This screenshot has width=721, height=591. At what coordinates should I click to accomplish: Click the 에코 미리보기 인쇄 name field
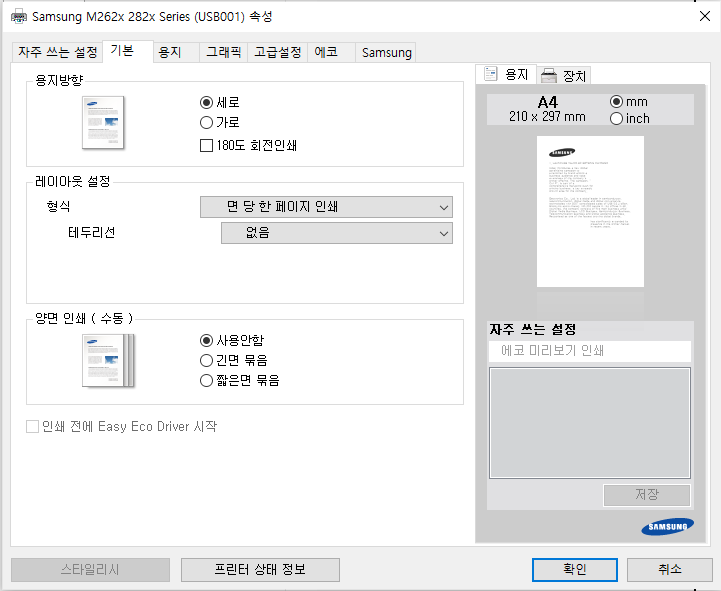coord(590,351)
